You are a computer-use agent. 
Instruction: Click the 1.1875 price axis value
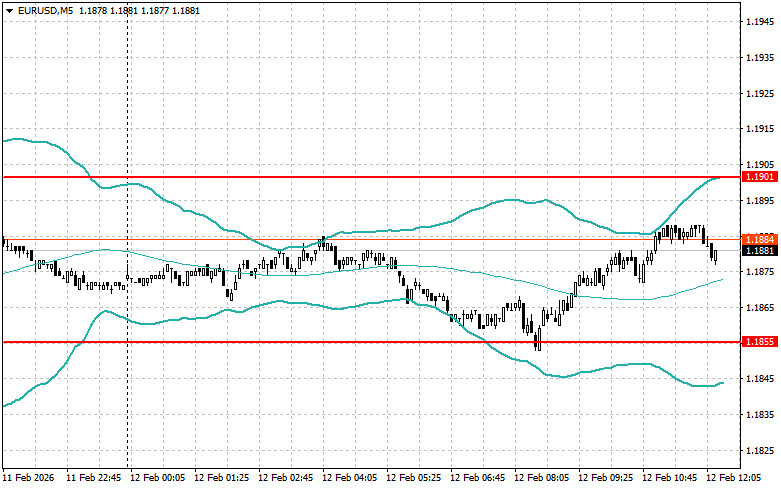click(x=760, y=272)
